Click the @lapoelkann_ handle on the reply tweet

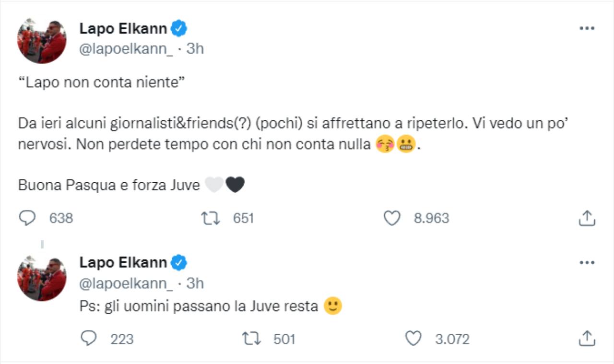[126, 283]
